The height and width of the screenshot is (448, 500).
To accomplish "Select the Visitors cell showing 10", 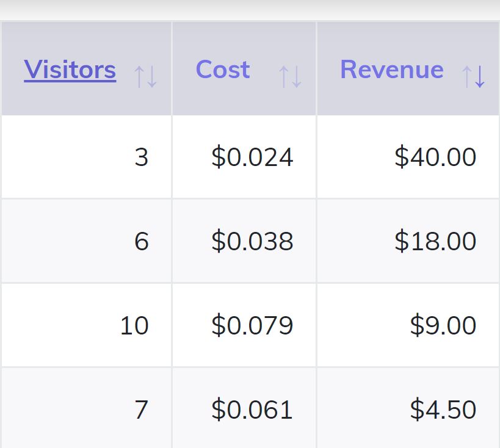I will pos(87,325).
